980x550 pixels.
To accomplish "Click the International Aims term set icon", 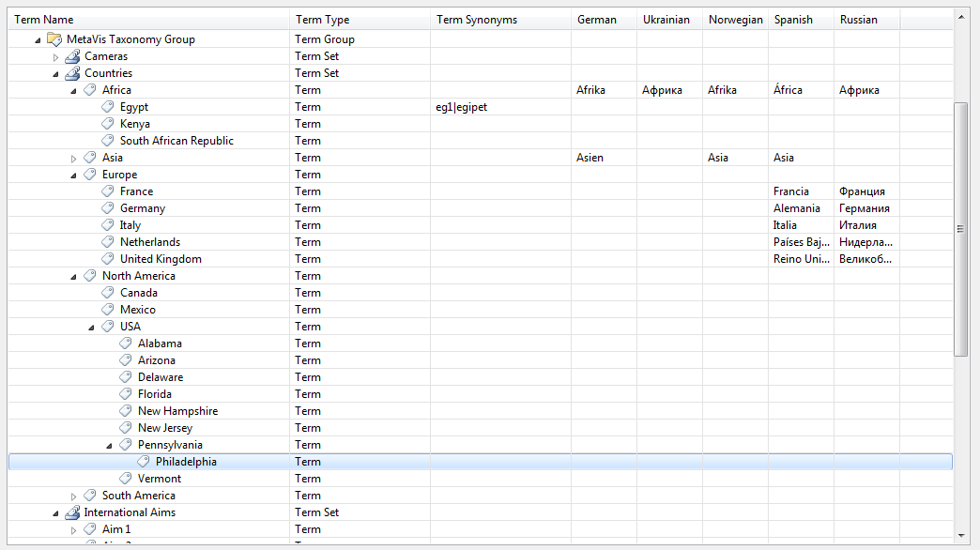I will (72, 512).
